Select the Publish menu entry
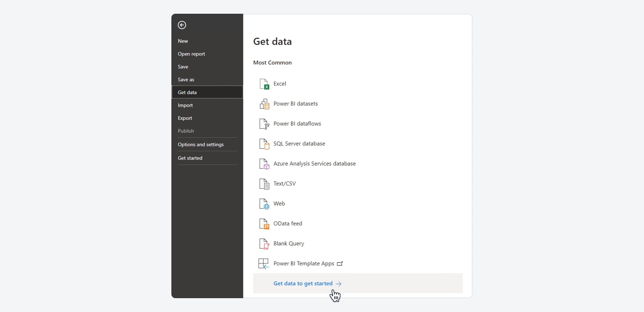Screen dimensions: 644x312 tap(207, 131)
